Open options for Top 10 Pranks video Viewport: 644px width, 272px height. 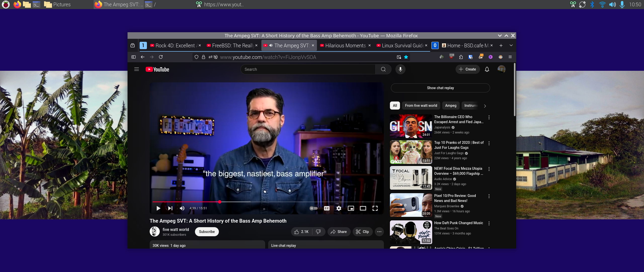489,143
